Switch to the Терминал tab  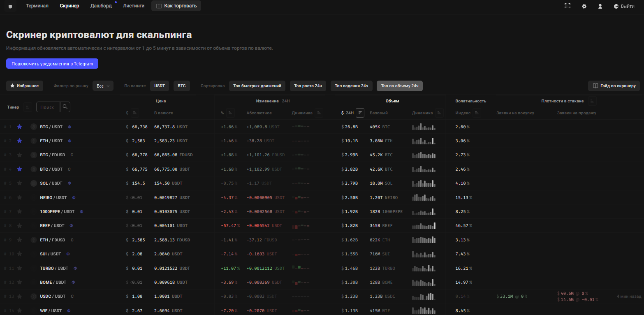(37, 6)
